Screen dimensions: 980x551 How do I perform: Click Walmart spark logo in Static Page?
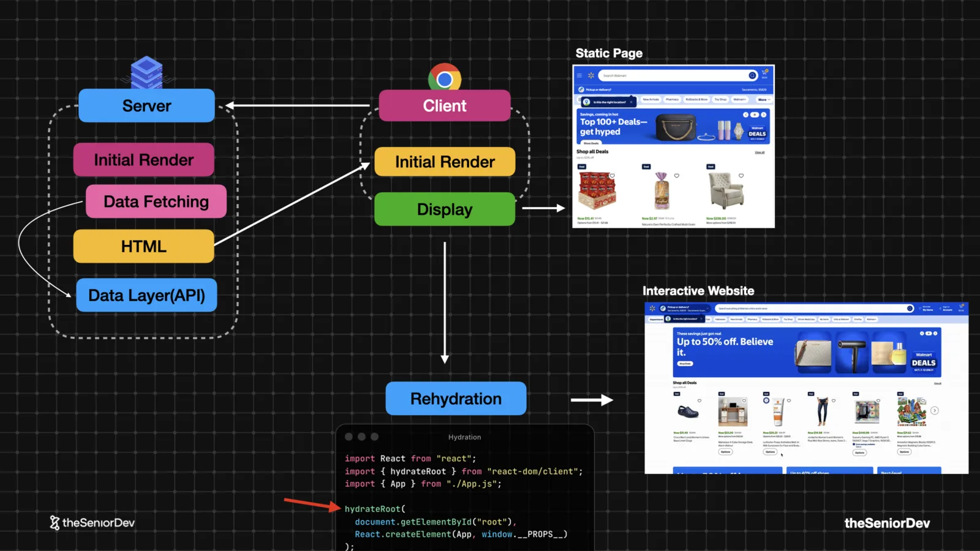591,75
